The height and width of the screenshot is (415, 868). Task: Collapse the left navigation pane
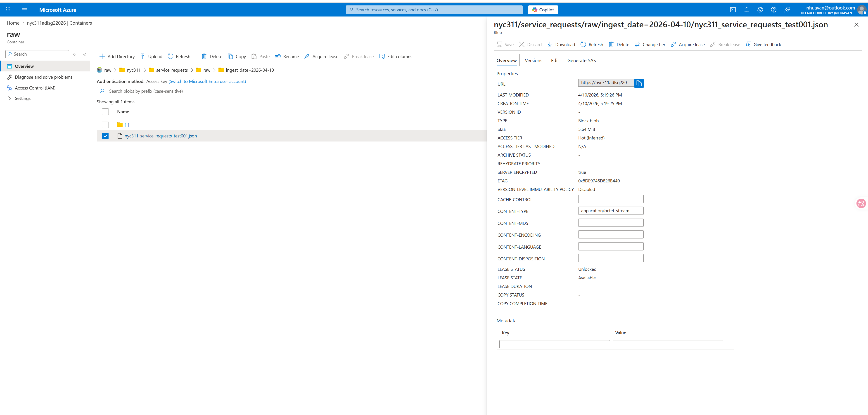tap(85, 54)
